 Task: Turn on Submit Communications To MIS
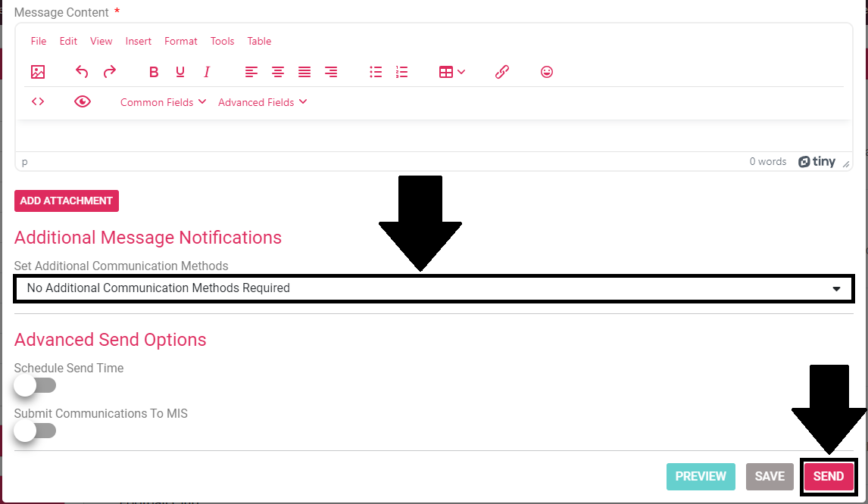(x=35, y=431)
